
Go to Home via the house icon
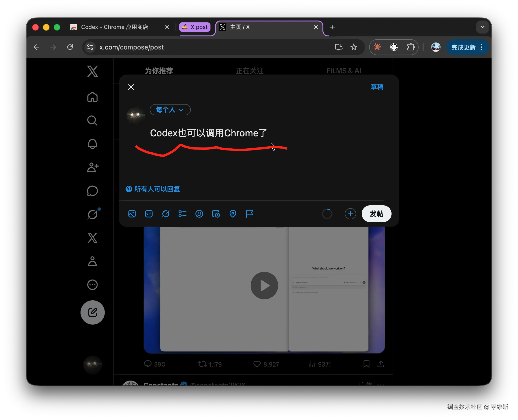click(x=92, y=97)
